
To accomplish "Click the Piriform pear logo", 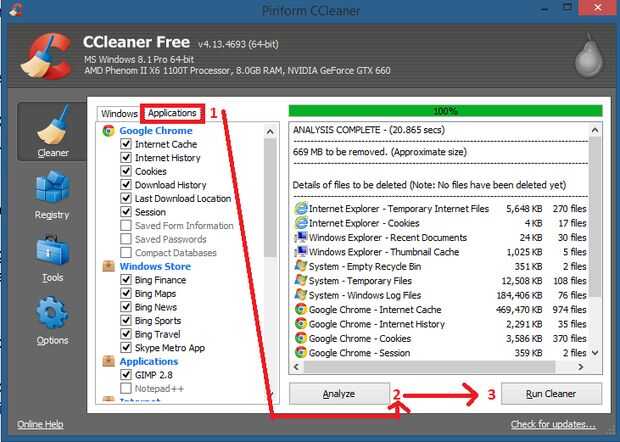I will [589, 55].
